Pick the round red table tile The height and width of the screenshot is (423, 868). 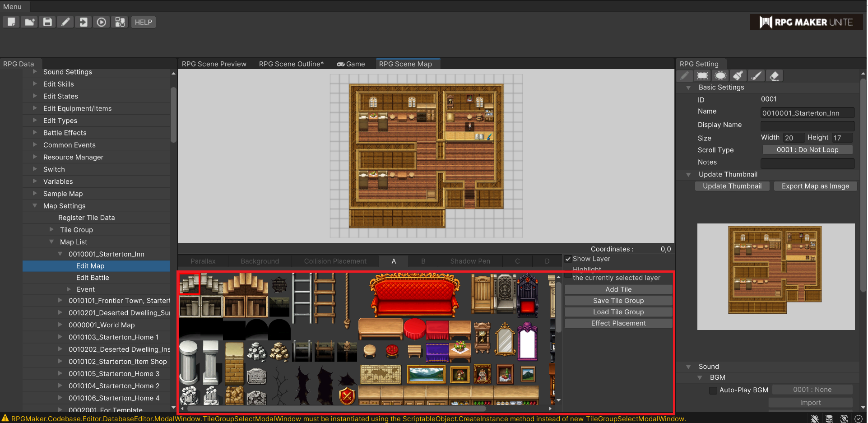[x=414, y=329]
